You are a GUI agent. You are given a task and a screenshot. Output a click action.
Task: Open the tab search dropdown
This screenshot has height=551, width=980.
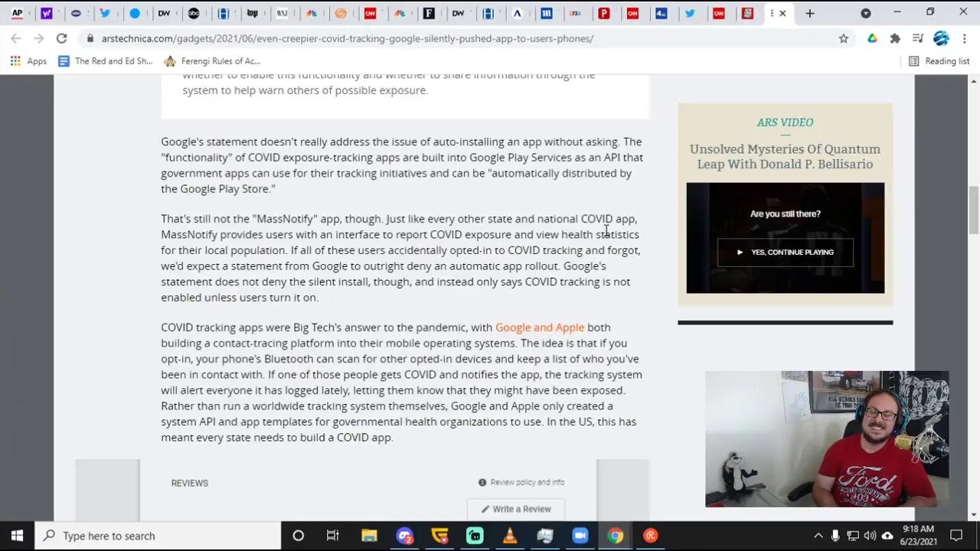point(866,13)
